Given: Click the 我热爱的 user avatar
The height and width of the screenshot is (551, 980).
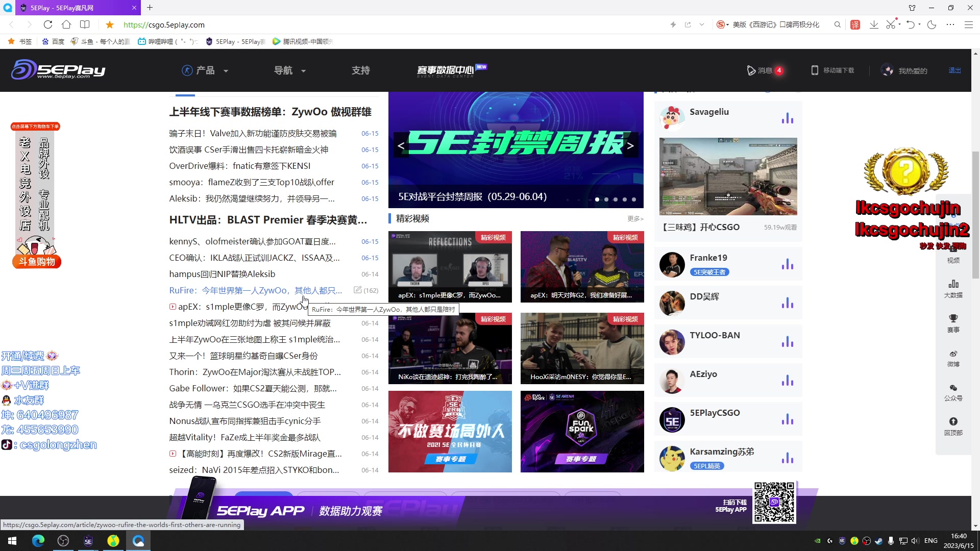Looking at the screenshot, I should 887,70.
